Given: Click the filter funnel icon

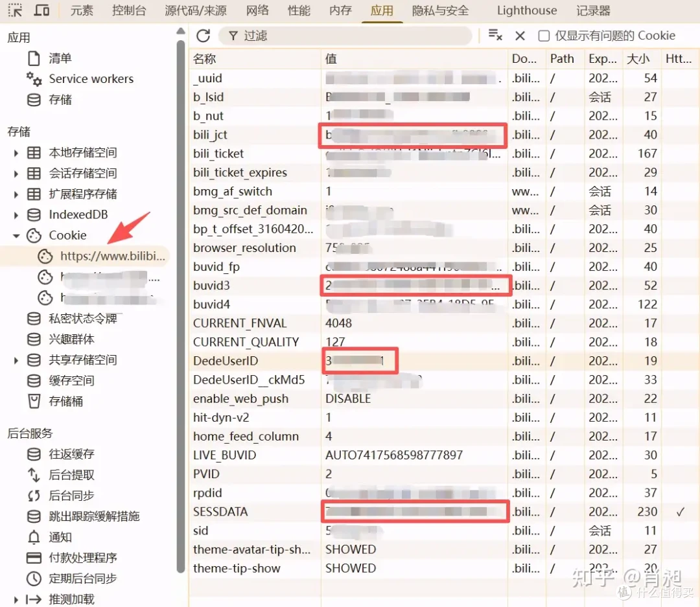Looking at the screenshot, I should [x=233, y=36].
